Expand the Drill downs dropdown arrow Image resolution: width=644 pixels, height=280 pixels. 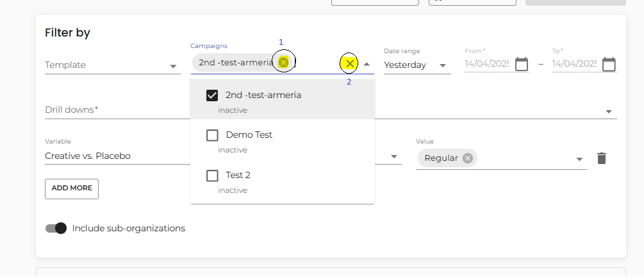point(608,111)
